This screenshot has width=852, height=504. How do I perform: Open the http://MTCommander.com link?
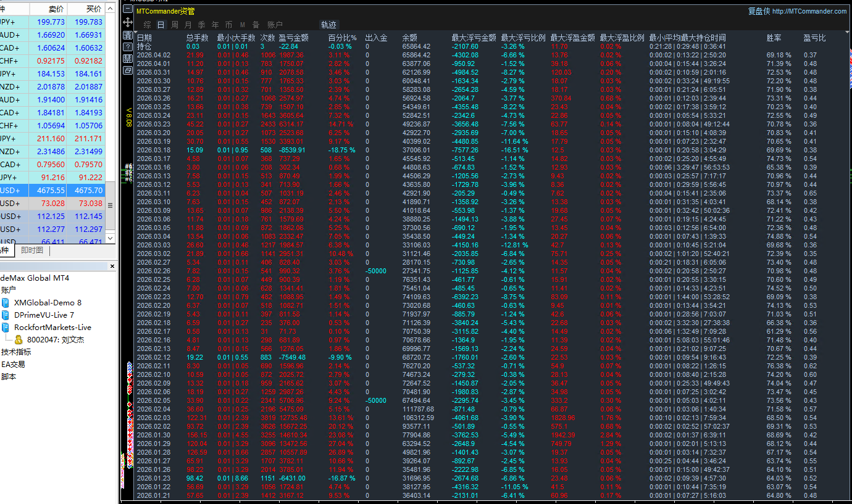click(x=809, y=11)
